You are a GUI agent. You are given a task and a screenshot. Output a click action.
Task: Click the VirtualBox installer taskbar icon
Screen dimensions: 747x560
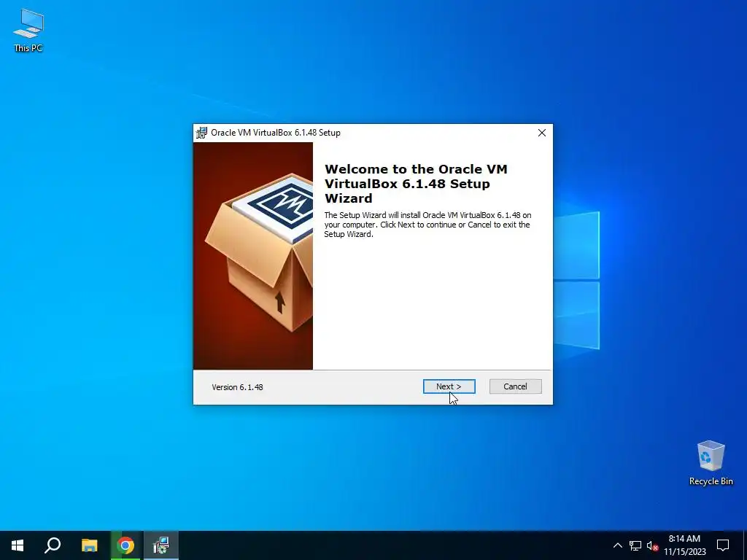[x=161, y=545]
